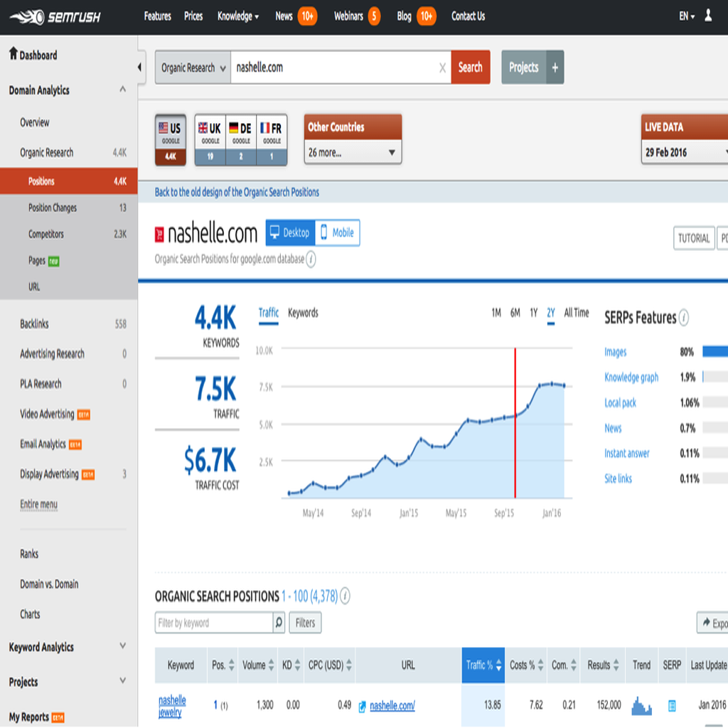Click the magnifier icon in keyword filter

279,623
